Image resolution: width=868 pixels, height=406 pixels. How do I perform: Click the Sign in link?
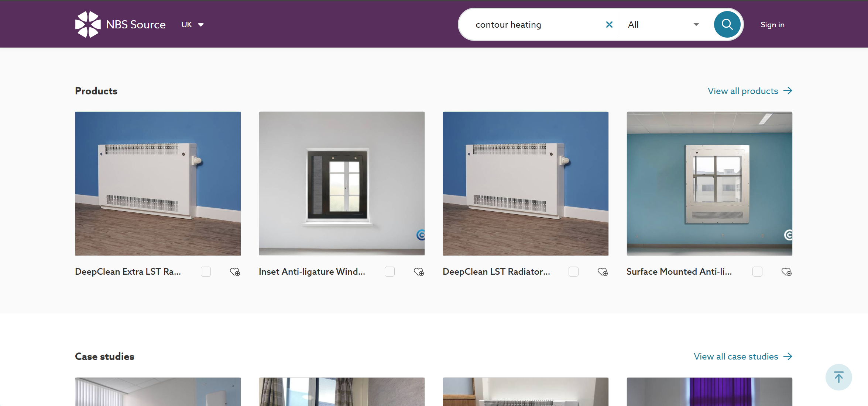tap(772, 25)
